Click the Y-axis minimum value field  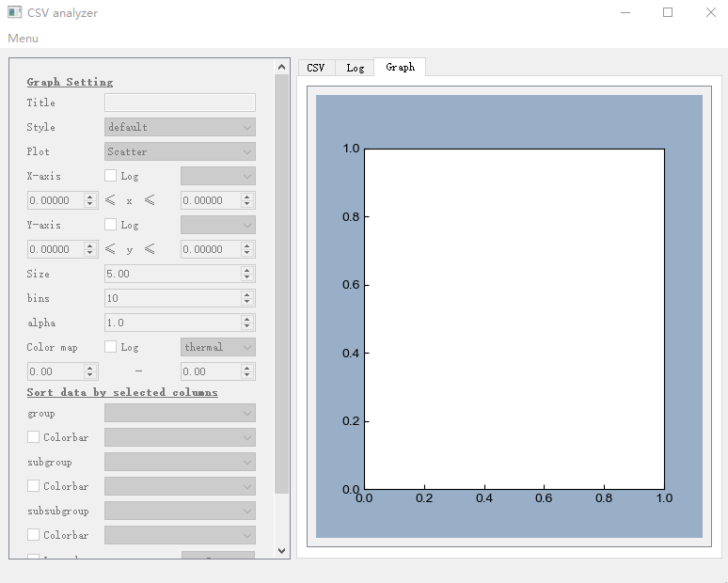click(x=55, y=249)
